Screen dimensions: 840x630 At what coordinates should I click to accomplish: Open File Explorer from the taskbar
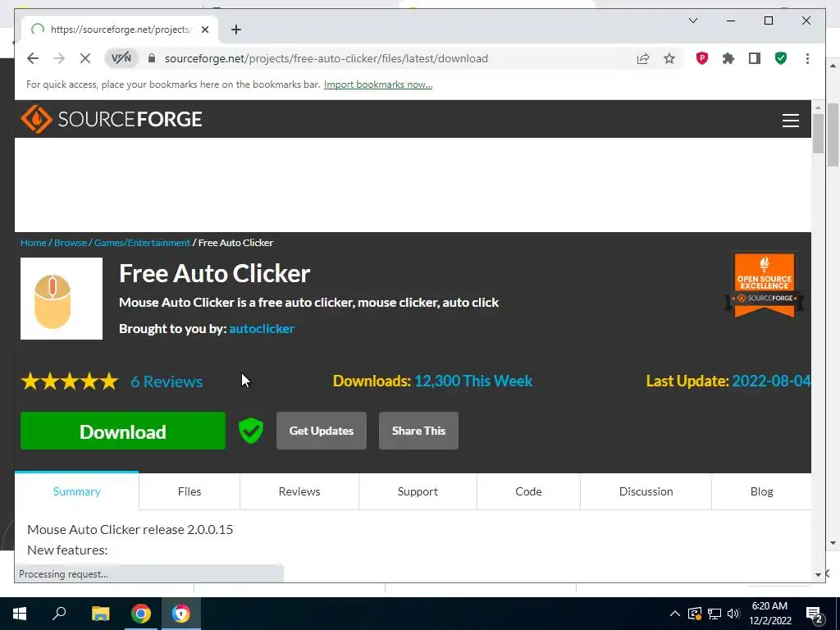pos(100,614)
